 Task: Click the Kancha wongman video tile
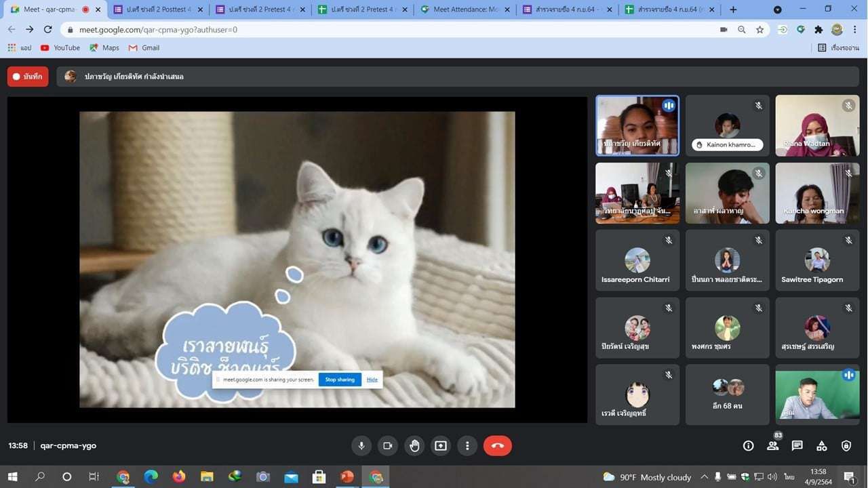tap(817, 193)
